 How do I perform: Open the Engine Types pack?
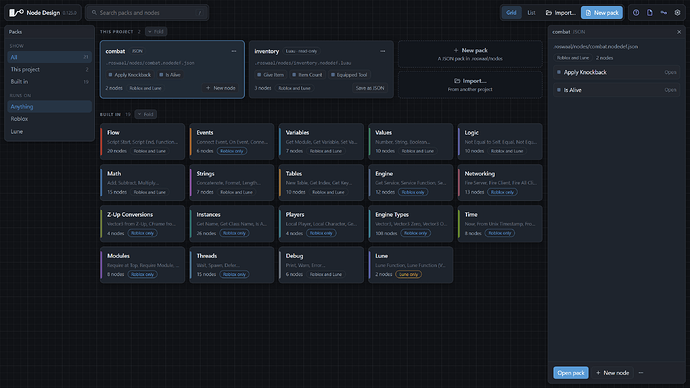coord(411,223)
